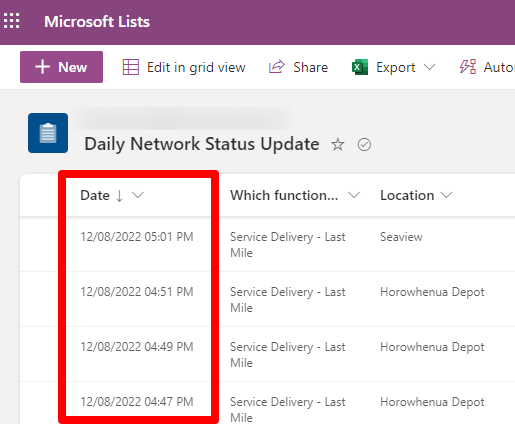Viewport: 515px width, 424px height.
Task: Click the grid view table icon
Action: click(x=131, y=67)
